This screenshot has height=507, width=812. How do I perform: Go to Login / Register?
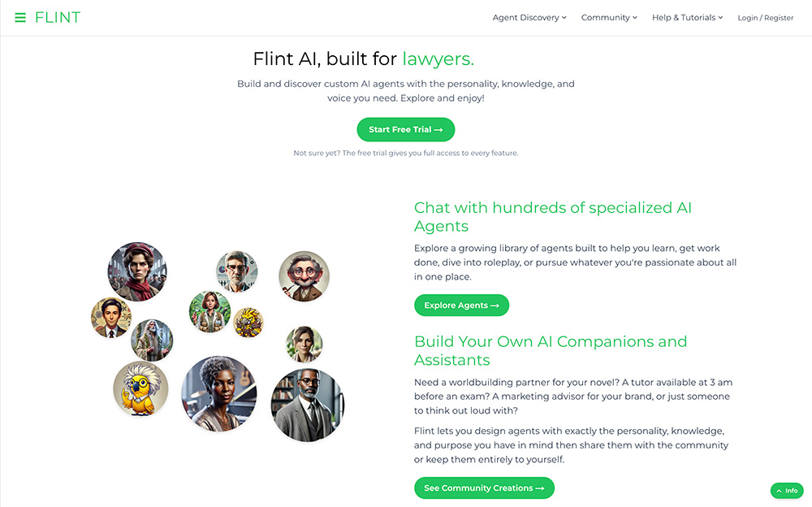766,18
